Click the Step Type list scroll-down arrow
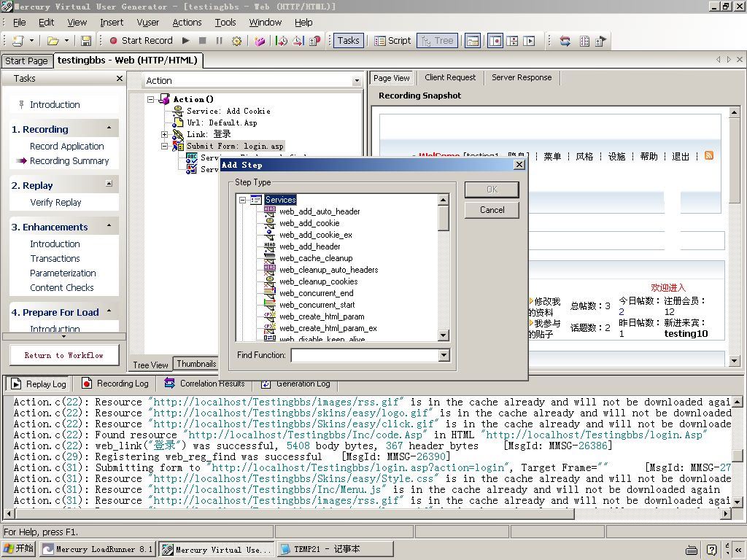Viewport: 747px width, 560px height. click(x=443, y=335)
